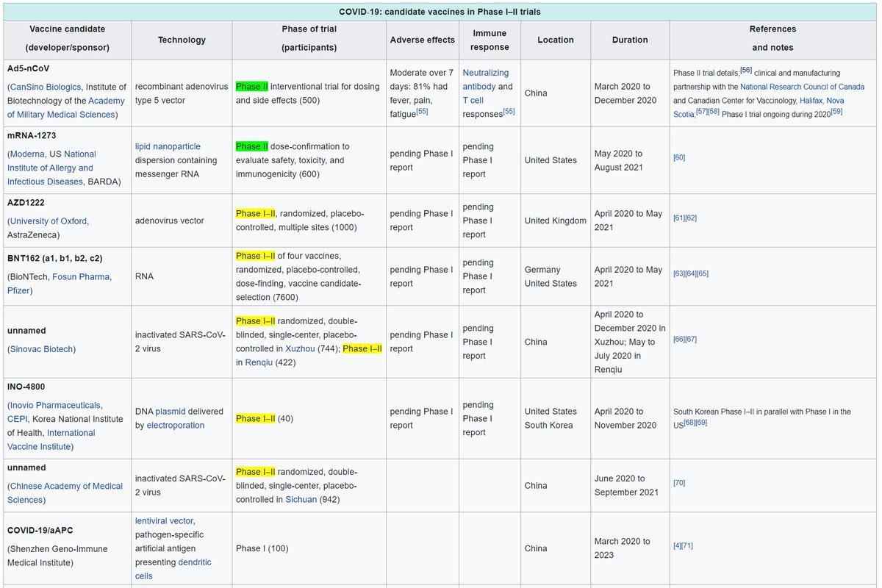Click the 'United Kingdom' location cell
The height and width of the screenshot is (588, 882).
[x=556, y=220]
